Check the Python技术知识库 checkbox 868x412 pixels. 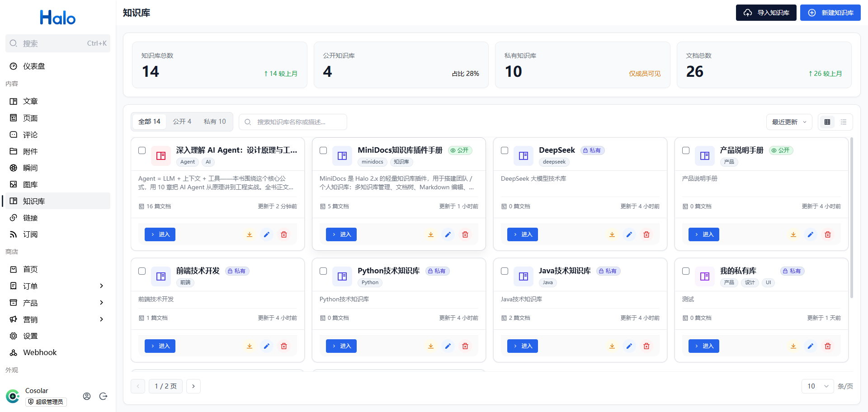coord(323,271)
